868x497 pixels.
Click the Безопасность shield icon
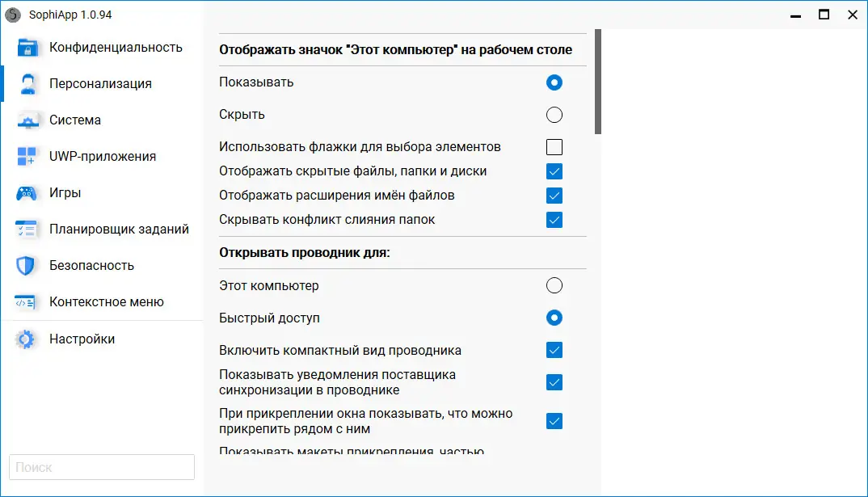tap(27, 265)
